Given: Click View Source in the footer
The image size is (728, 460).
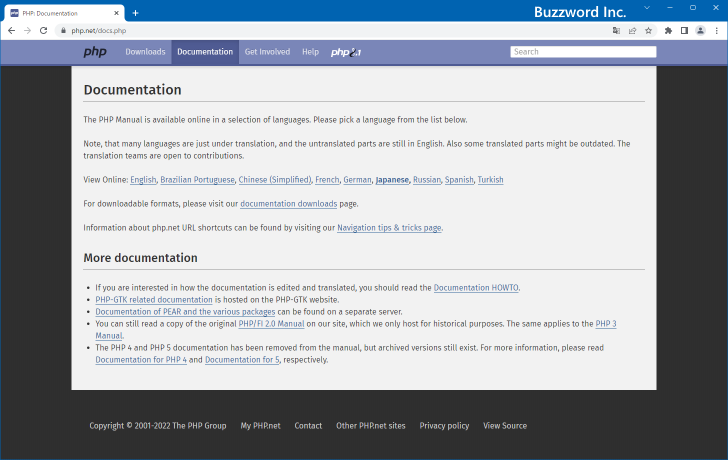Looking at the screenshot, I should [505, 426].
